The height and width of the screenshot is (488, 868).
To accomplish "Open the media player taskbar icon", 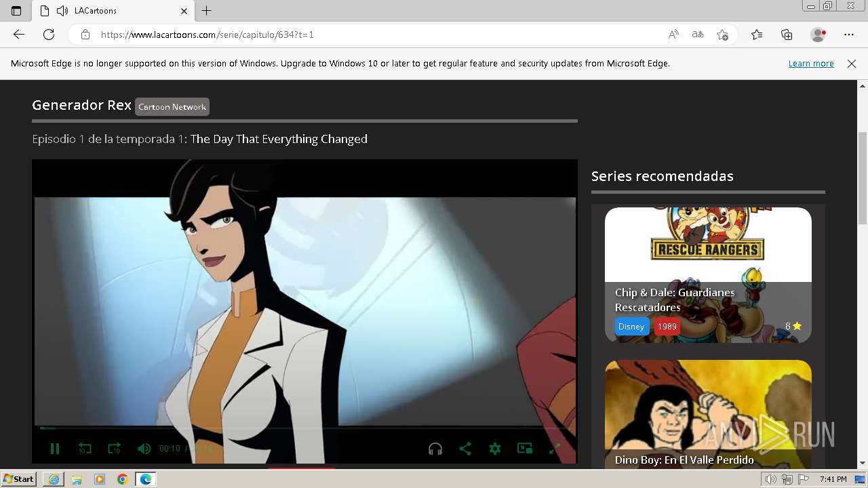I will [x=100, y=479].
